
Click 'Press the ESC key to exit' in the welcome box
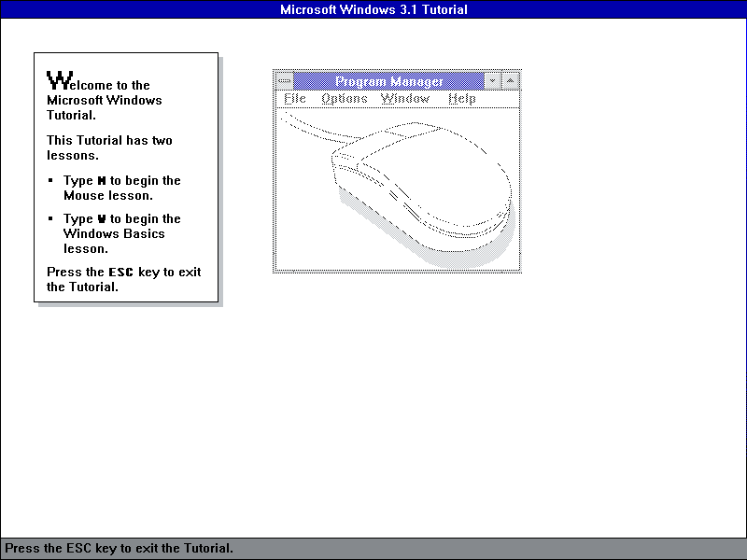pyautogui.click(x=124, y=279)
